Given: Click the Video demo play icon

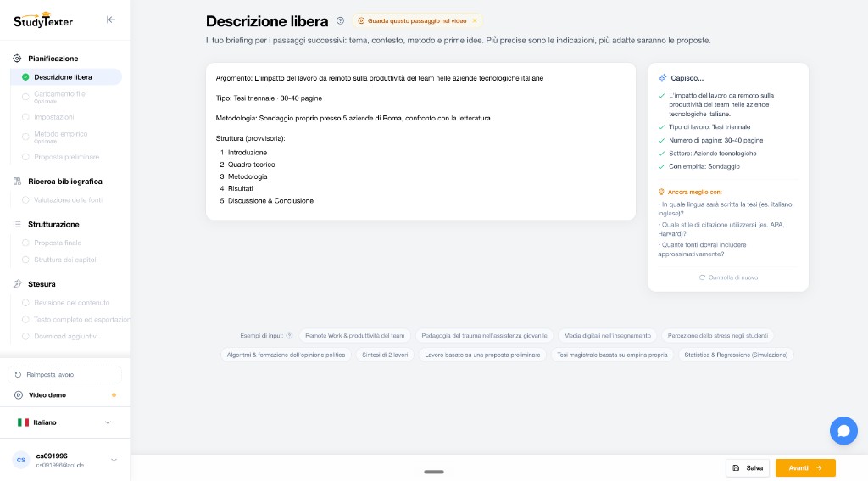Looking at the screenshot, I should [19, 395].
